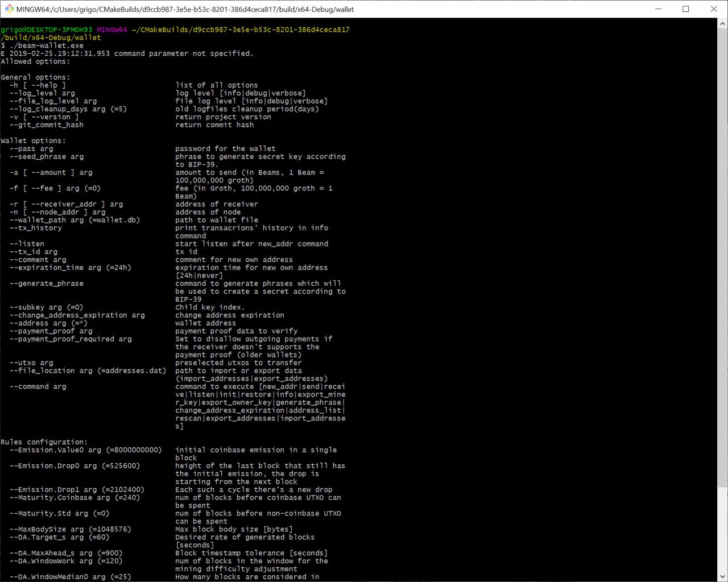Click the '--tx_history' option
728x582 pixels.
coord(35,228)
